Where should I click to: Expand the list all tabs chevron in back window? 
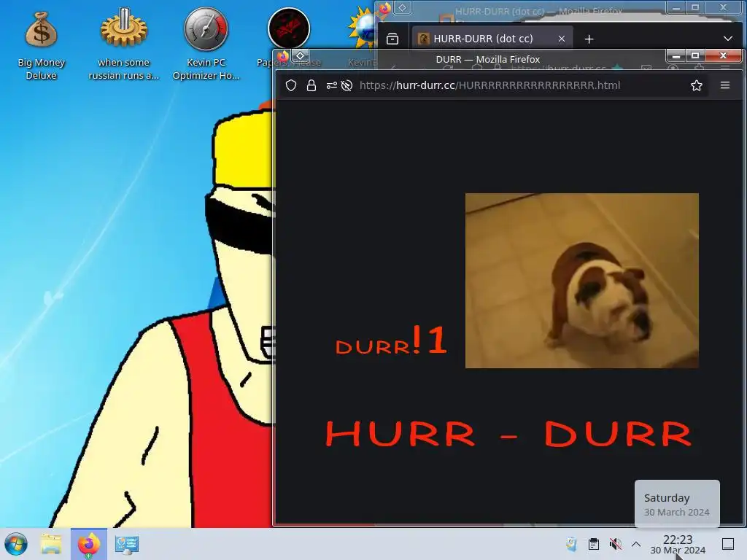point(728,39)
